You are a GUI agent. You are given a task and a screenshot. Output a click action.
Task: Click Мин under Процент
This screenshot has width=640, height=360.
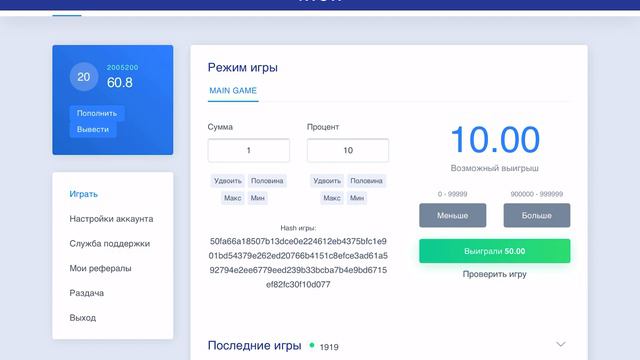tap(357, 198)
